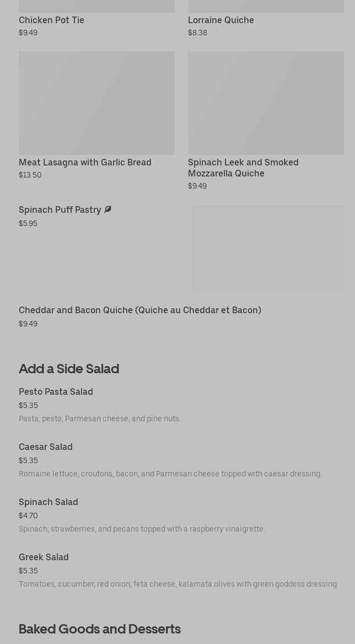Click the Greek Salad description text
The height and width of the screenshot is (644, 355).
point(178,584)
